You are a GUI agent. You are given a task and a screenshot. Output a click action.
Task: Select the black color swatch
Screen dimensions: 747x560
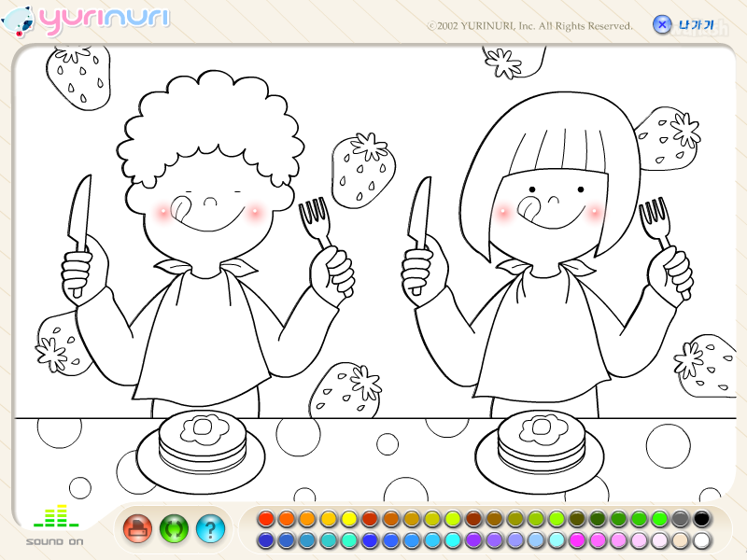pos(701,519)
